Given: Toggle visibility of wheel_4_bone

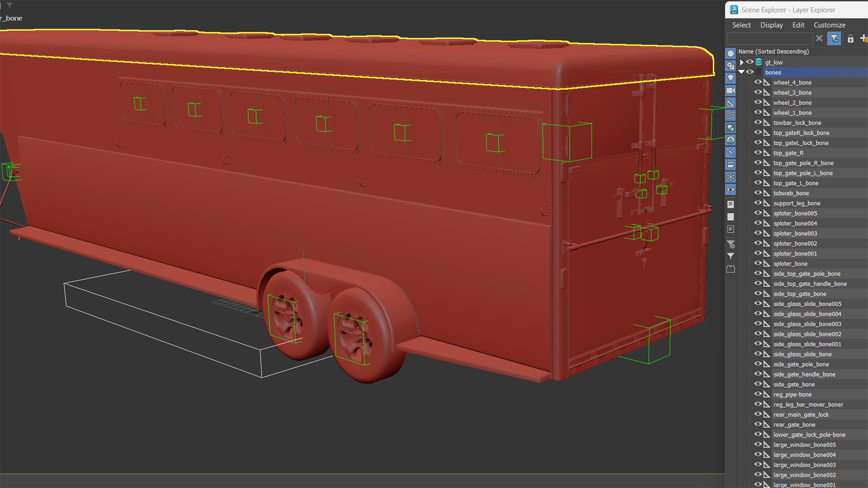Looking at the screenshot, I should coord(758,82).
